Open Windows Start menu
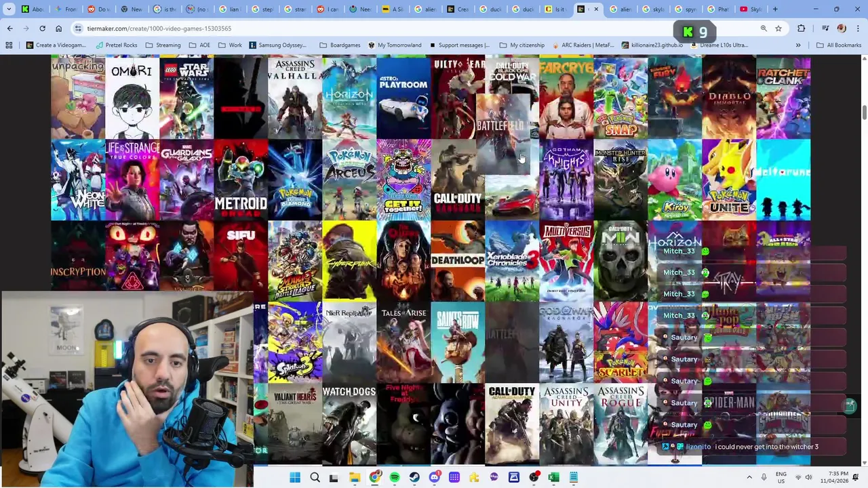This screenshot has height=488, width=868. [295, 478]
